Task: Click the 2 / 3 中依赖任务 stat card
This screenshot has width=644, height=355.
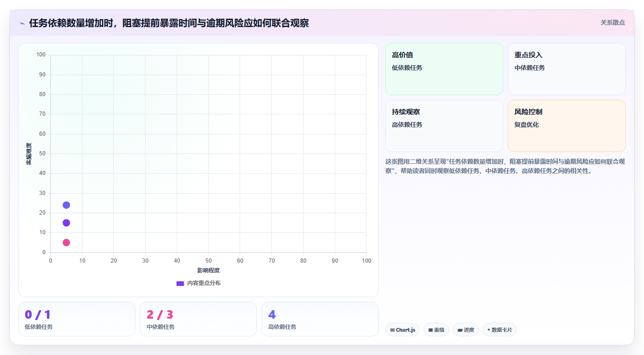Action: (x=198, y=319)
